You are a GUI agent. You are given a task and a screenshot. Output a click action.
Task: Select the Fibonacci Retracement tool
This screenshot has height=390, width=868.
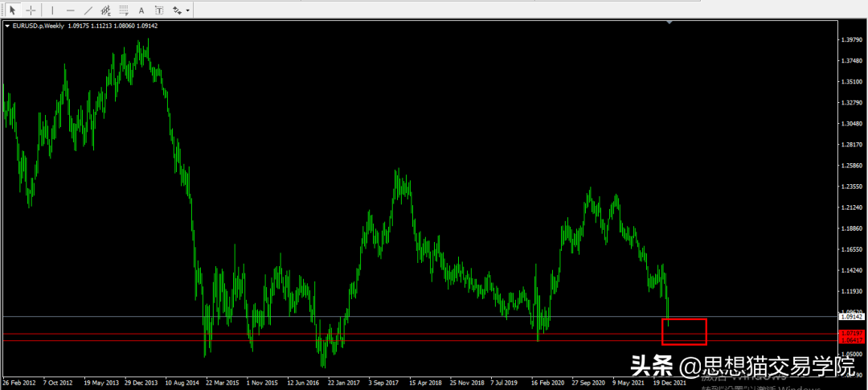[x=124, y=10]
